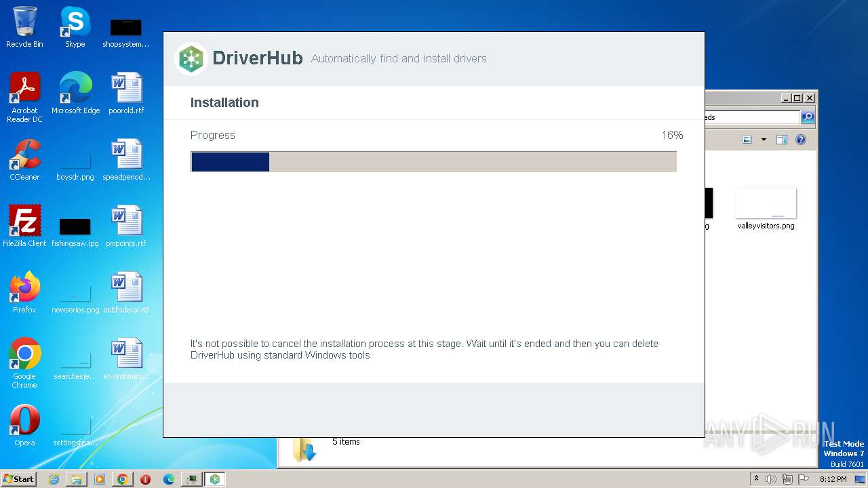The width and height of the screenshot is (868, 488).
Task: Show hidden system tray icons
Action: (756, 479)
